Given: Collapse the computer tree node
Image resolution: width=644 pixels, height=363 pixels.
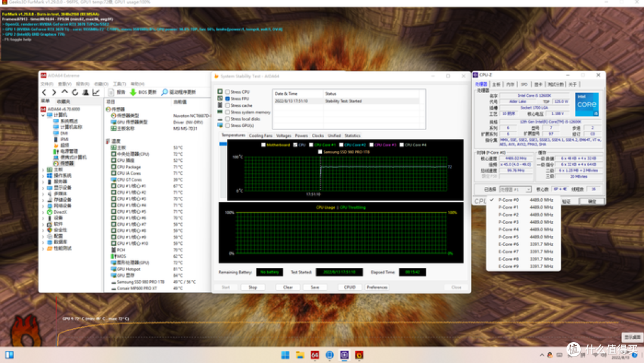Looking at the screenshot, I should click(43, 115).
